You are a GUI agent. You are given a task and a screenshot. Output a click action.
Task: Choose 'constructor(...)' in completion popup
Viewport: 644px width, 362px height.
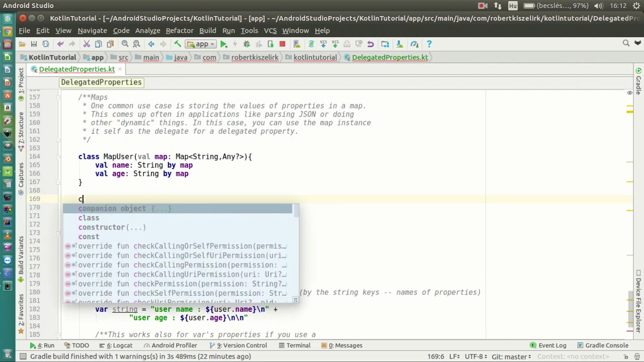[177, 227]
